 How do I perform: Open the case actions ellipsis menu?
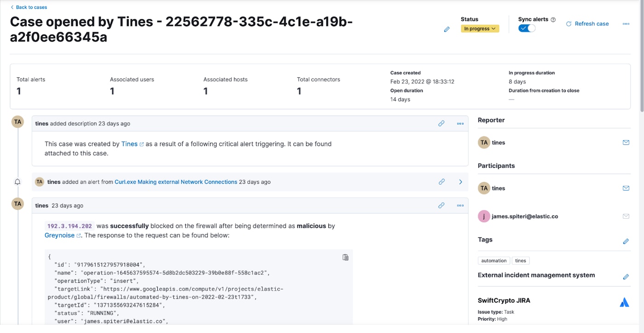(626, 24)
